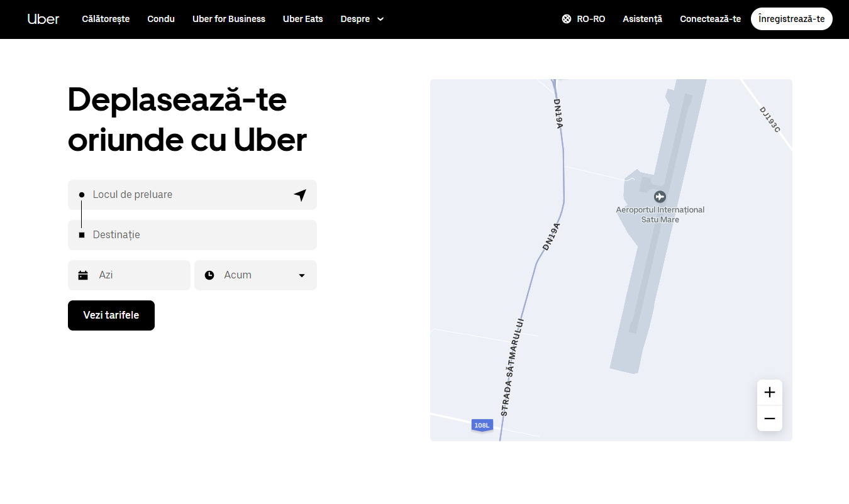Zoom out on the map
Viewport: 849px width, 504px height.
pos(769,419)
